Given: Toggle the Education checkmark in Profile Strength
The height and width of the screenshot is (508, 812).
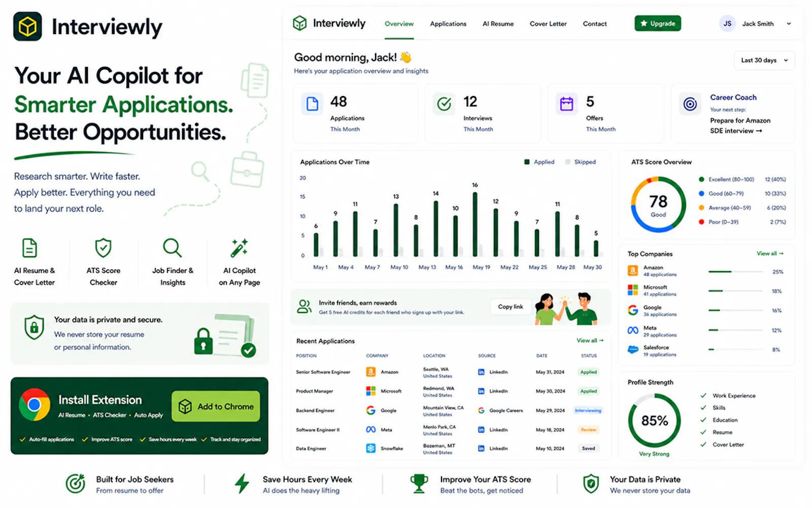Looking at the screenshot, I should click(x=703, y=420).
